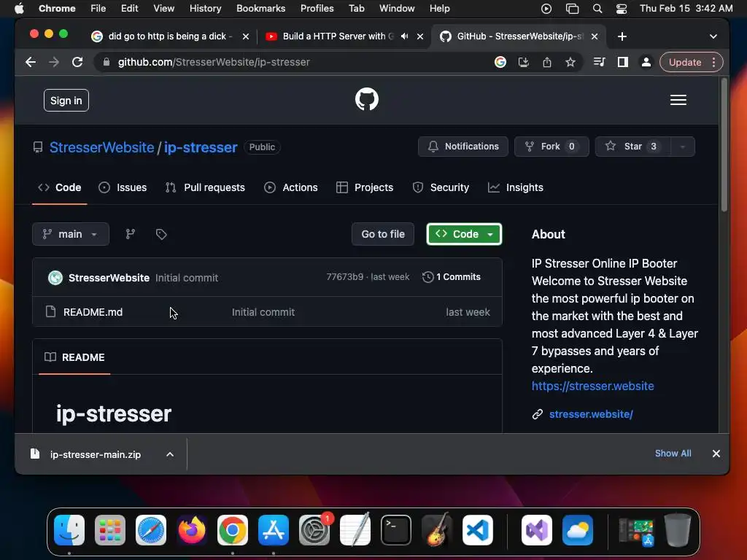747x560 pixels.
Task: Click the Go to file button
Action: (x=383, y=234)
